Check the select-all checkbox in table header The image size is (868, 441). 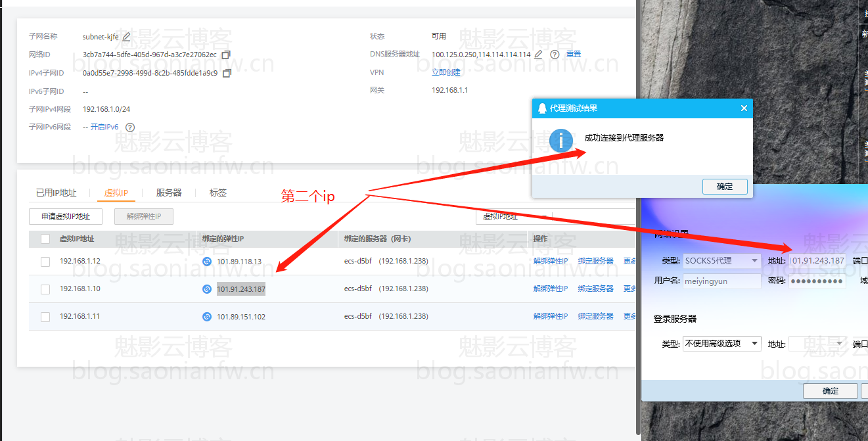[x=45, y=239]
